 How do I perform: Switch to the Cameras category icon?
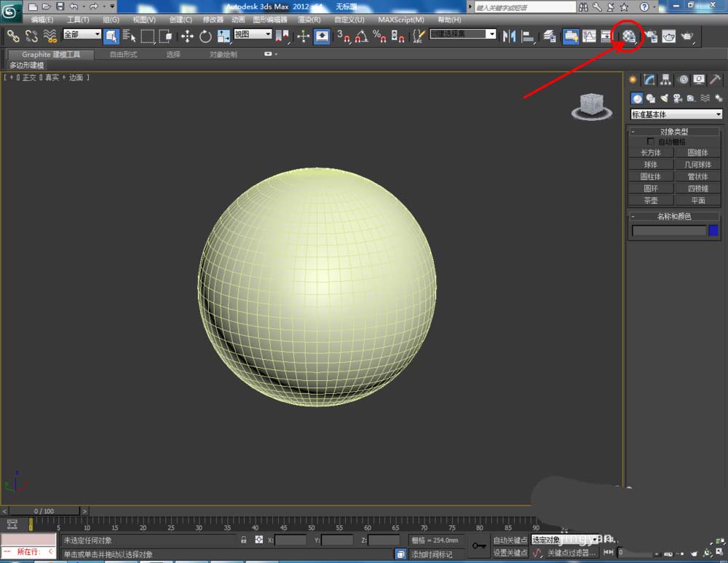pos(677,98)
